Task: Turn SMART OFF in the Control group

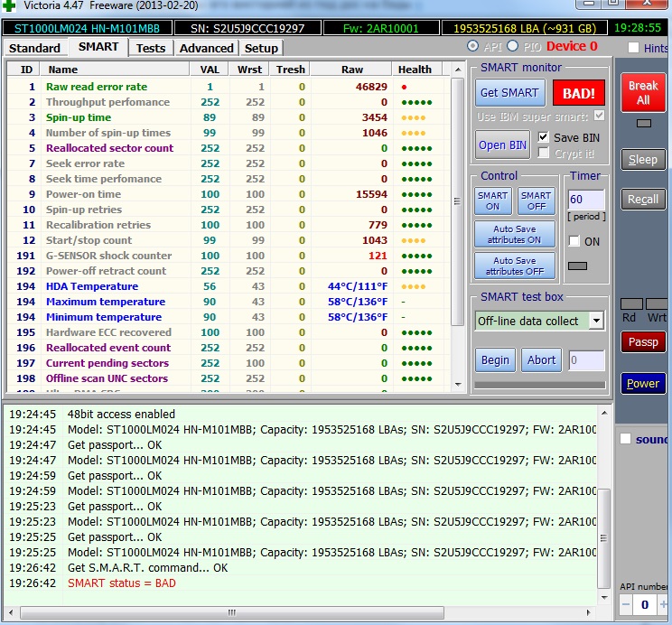Action: (x=536, y=201)
